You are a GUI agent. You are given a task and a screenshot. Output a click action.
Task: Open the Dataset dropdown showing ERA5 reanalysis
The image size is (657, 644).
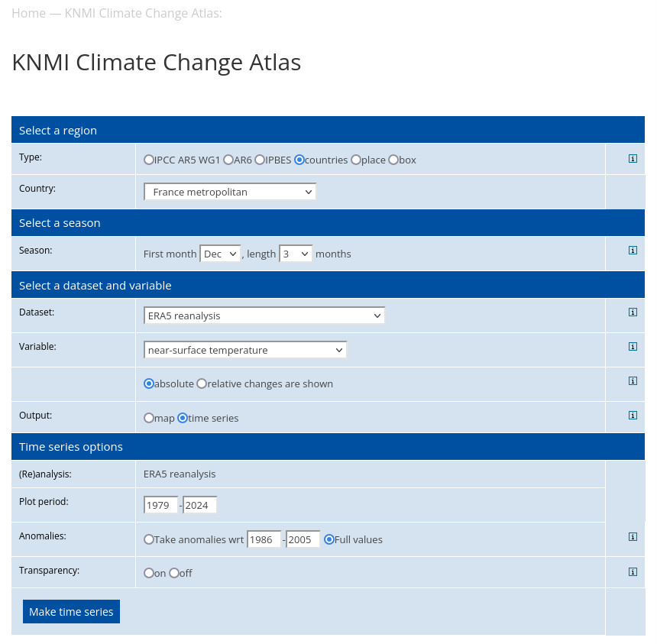click(264, 316)
